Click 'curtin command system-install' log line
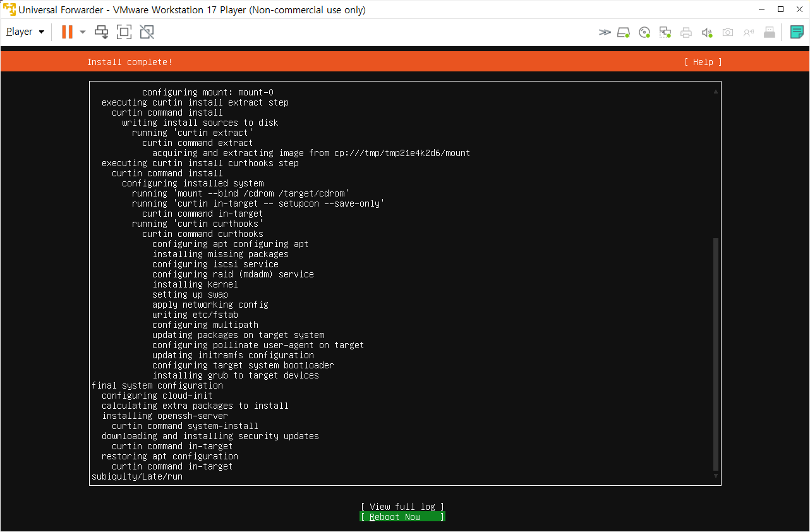Image resolution: width=810 pixels, height=532 pixels. (x=185, y=426)
